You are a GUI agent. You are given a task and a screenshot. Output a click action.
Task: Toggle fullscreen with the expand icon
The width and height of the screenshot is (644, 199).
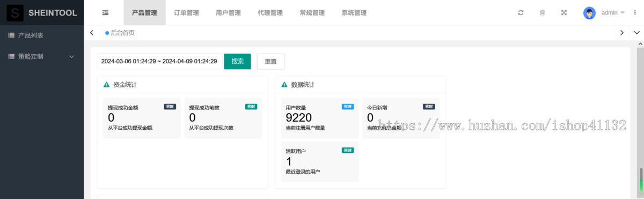click(564, 13)
